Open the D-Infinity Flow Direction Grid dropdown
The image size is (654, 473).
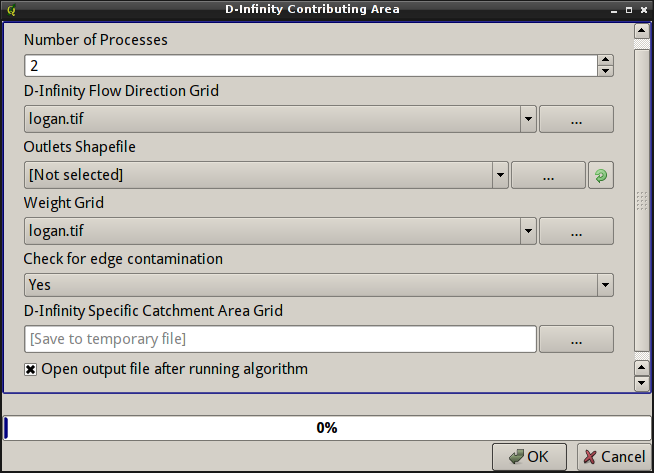[528, 119]
